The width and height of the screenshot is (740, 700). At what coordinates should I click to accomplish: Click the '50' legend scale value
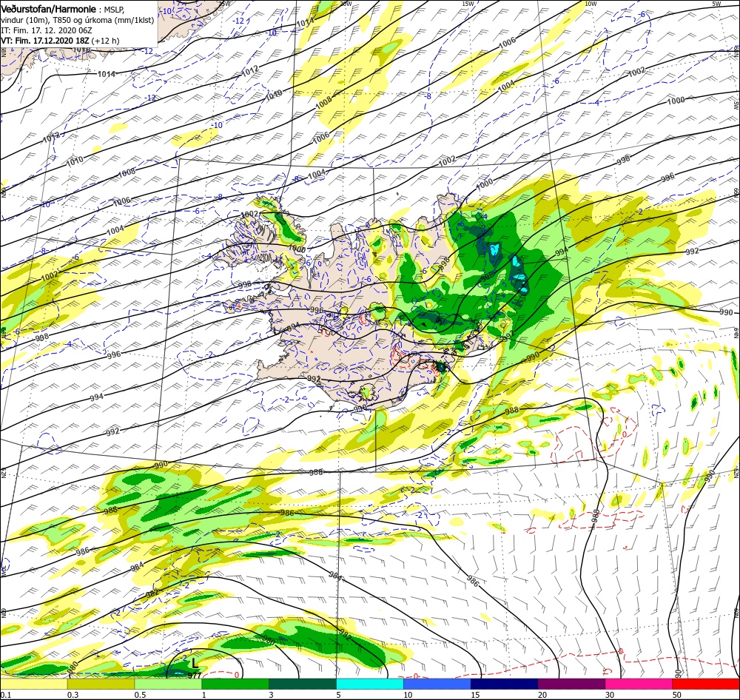coord(677,694)
